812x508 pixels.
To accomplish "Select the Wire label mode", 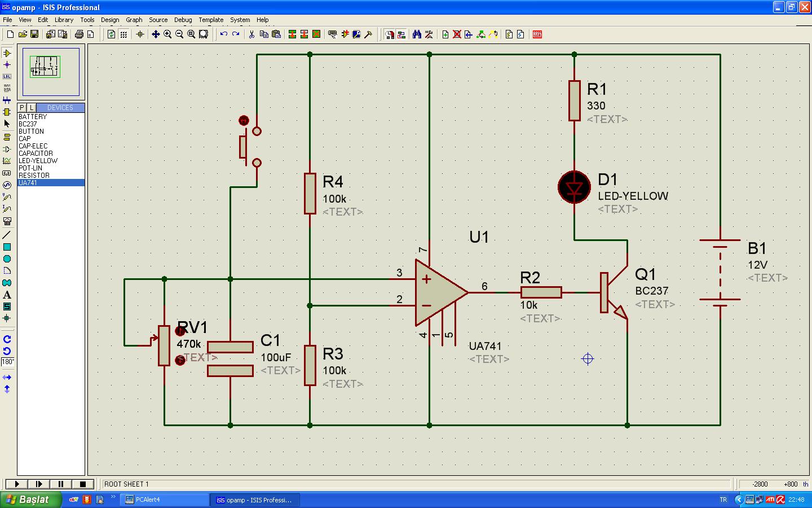I will click(x=7, y=77).
